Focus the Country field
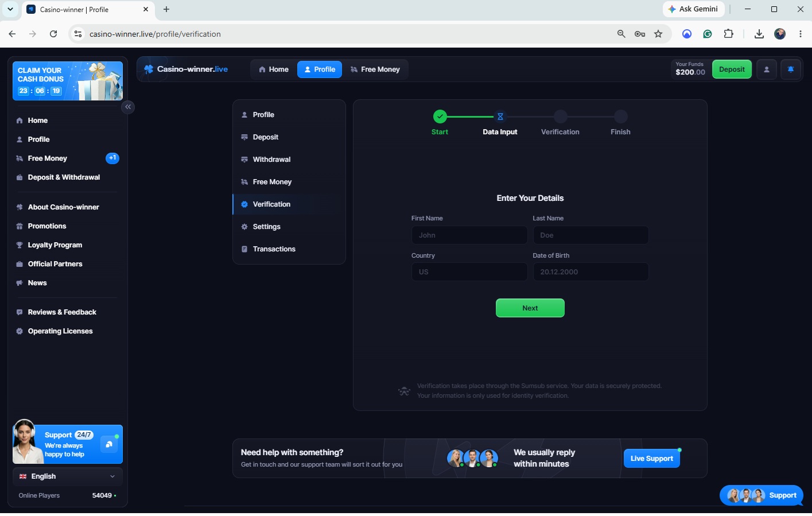Image resolution: width=812 pixels, height=516 pixels. pyautogui.click(x=469, y=272)
